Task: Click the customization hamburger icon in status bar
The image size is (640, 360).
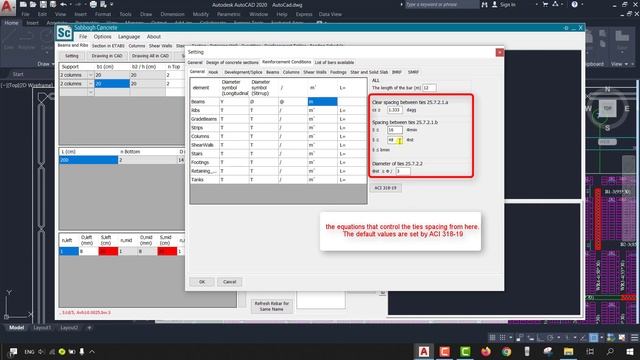Action: [x=634, y=338]
